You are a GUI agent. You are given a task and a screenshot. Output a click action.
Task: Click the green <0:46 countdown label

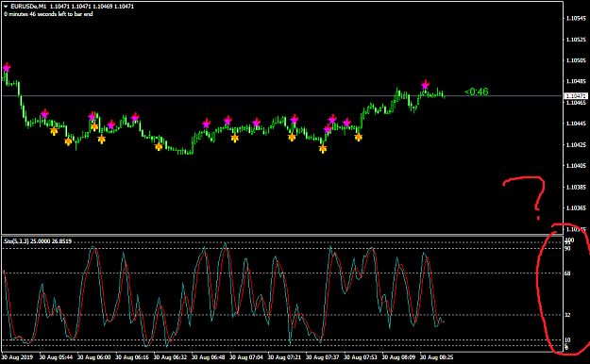(x=477, y=91)
